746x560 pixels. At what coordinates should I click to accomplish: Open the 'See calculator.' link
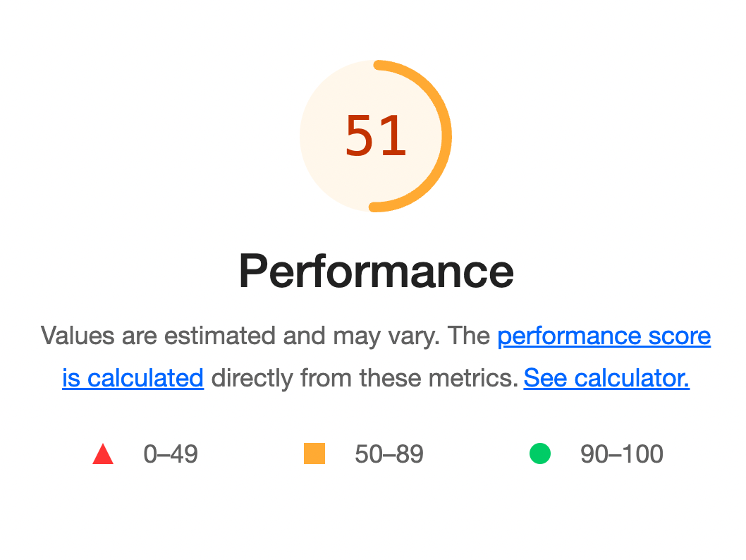(x=606, y=378)
